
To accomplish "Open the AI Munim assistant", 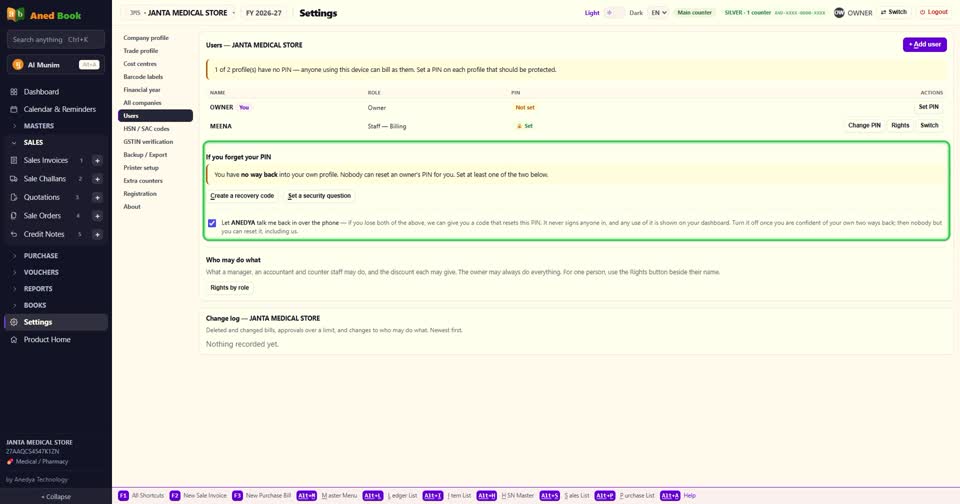I will (56, 65).
